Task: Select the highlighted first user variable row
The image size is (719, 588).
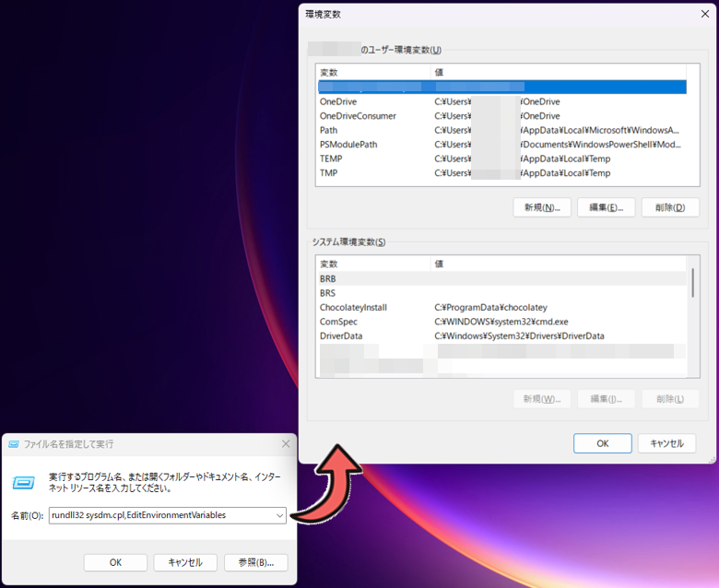Action: tap(502, 87)
